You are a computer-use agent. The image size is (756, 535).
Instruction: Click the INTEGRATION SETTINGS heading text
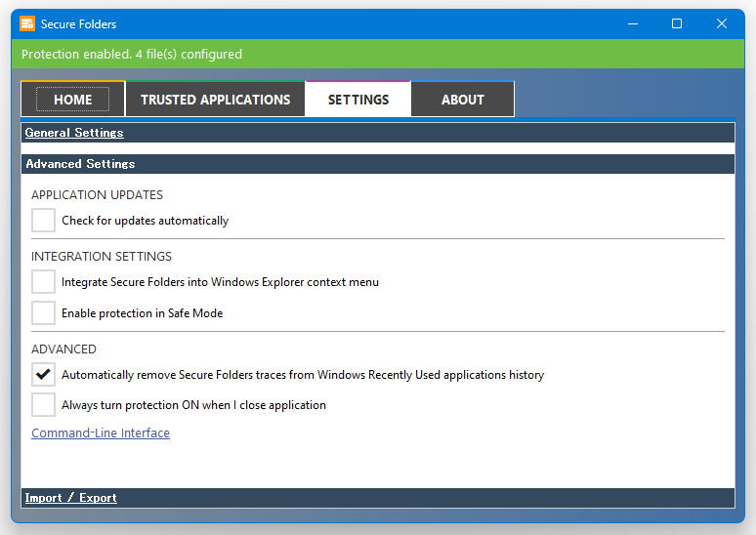click(102, 257)
